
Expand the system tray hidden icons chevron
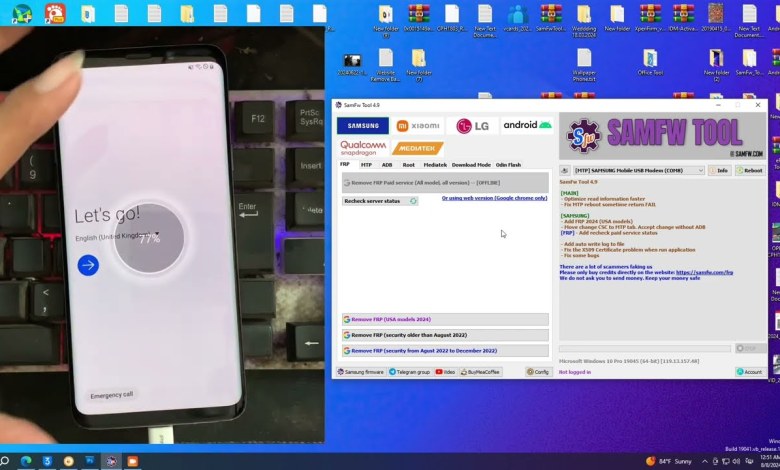pos(705,462)
